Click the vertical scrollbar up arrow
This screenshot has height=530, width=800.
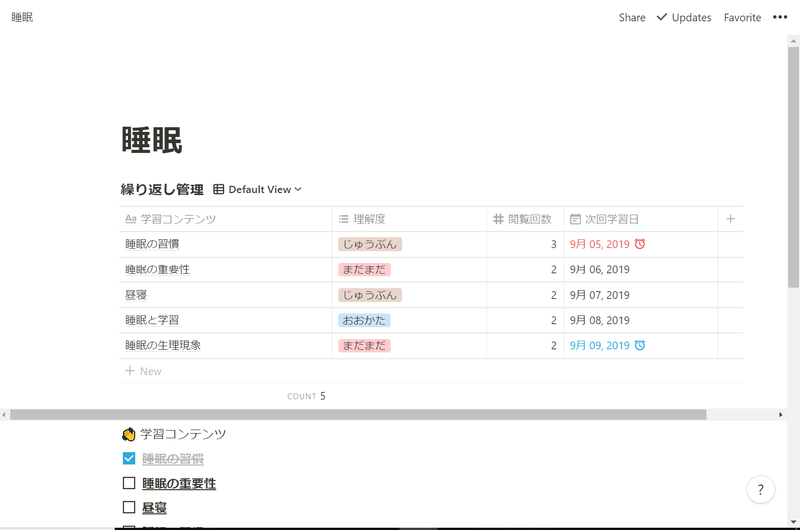793,40
